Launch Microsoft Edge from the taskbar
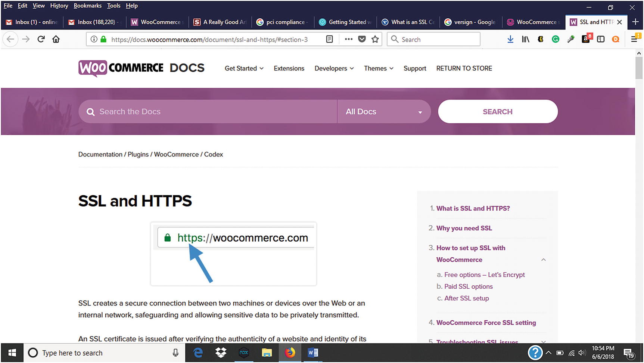 [198, 353]
